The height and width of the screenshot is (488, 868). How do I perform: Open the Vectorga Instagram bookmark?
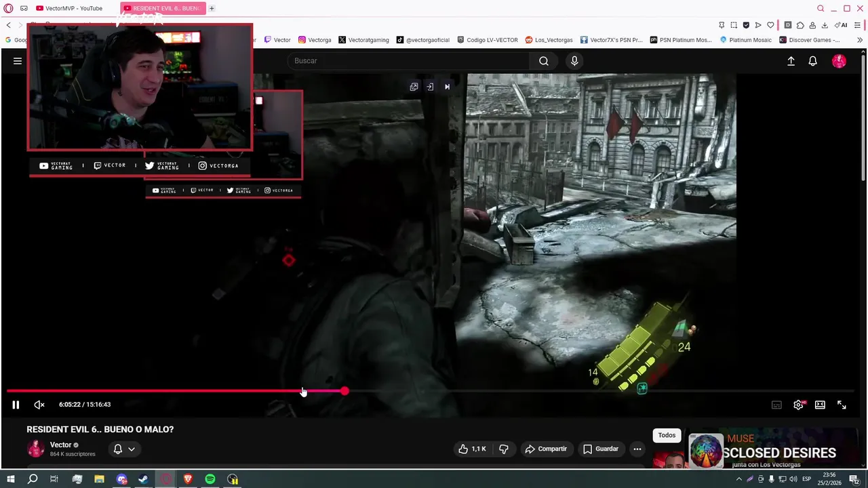pyautogui.click(x=315, y=40)
